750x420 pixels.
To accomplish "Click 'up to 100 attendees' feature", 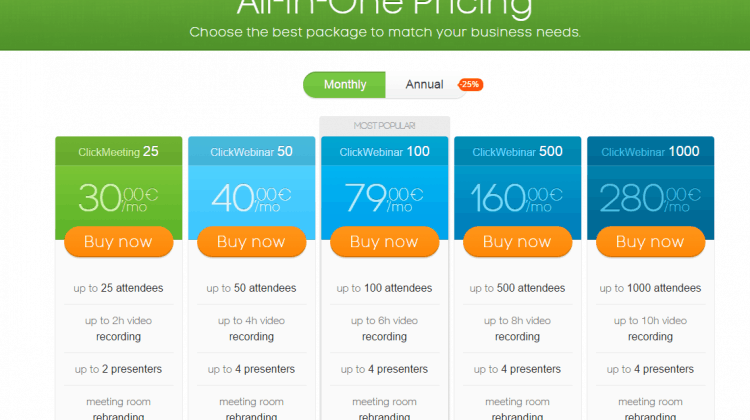I will (385, 288).
